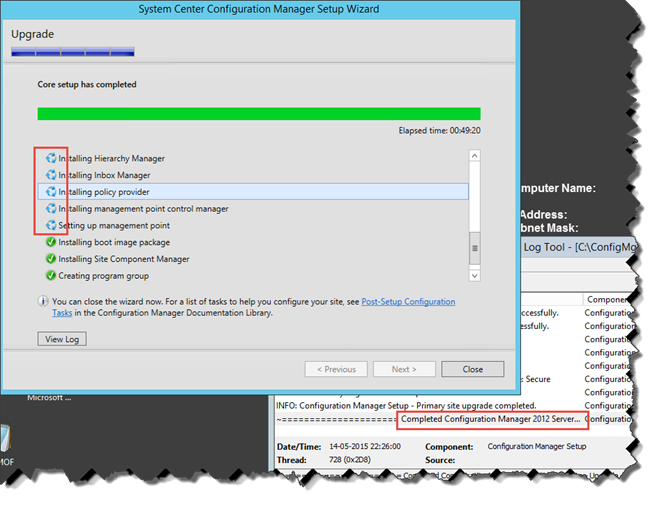Click the Installing policy provider status icon
Viewport: 664px width, 507px height.
coord(51,192)
